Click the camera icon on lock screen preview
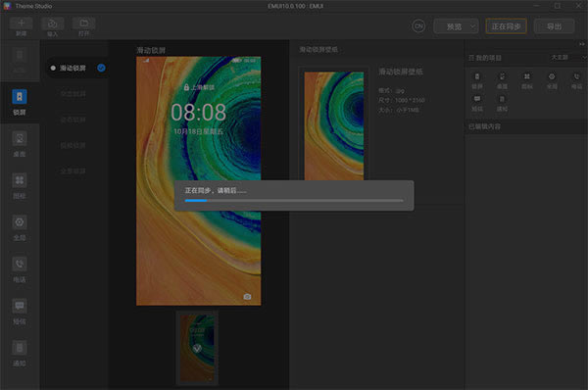Screen dimensions: 588x390 [247, 297]
